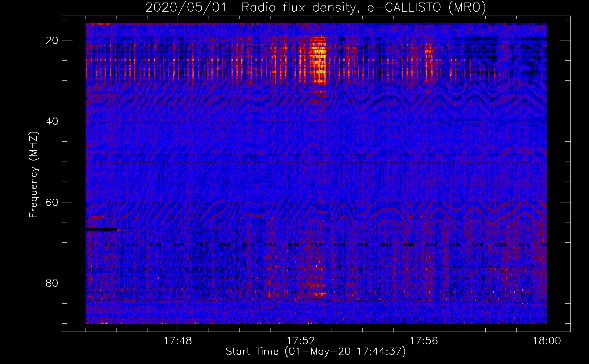589x364 pixels.
Task: Click the 17:48 time tick label
Action: pos(178,341)
